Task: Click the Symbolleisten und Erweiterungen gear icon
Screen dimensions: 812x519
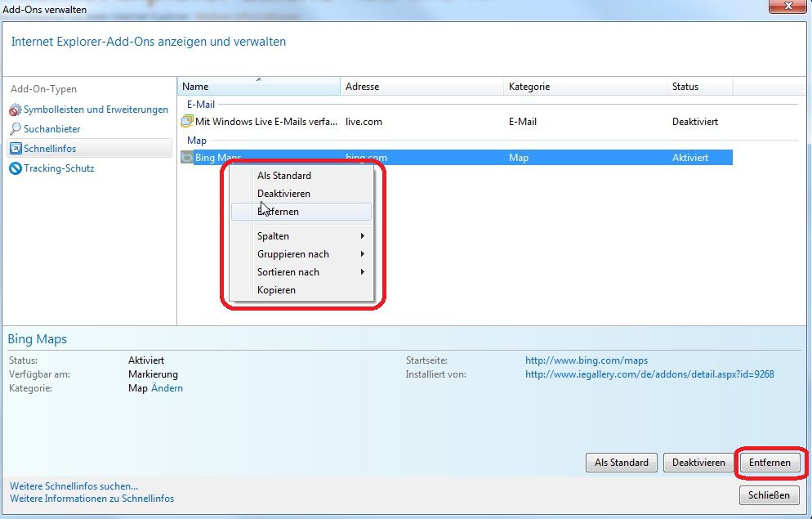Action: [15, 110]
